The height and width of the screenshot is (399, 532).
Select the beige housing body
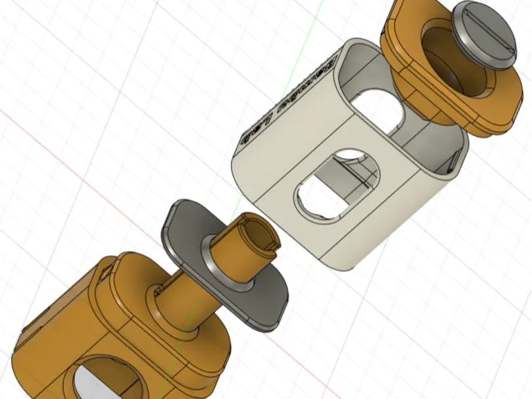[x=350, y=155]
